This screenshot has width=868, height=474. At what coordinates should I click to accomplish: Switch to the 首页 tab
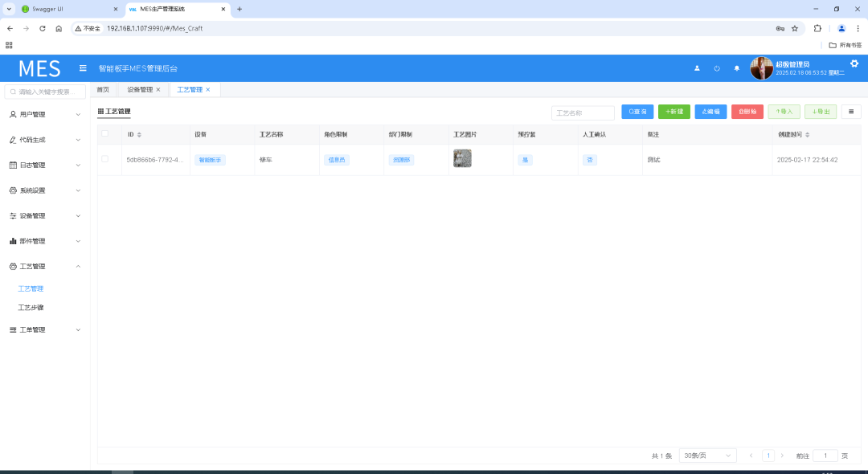tap(103, 90)
